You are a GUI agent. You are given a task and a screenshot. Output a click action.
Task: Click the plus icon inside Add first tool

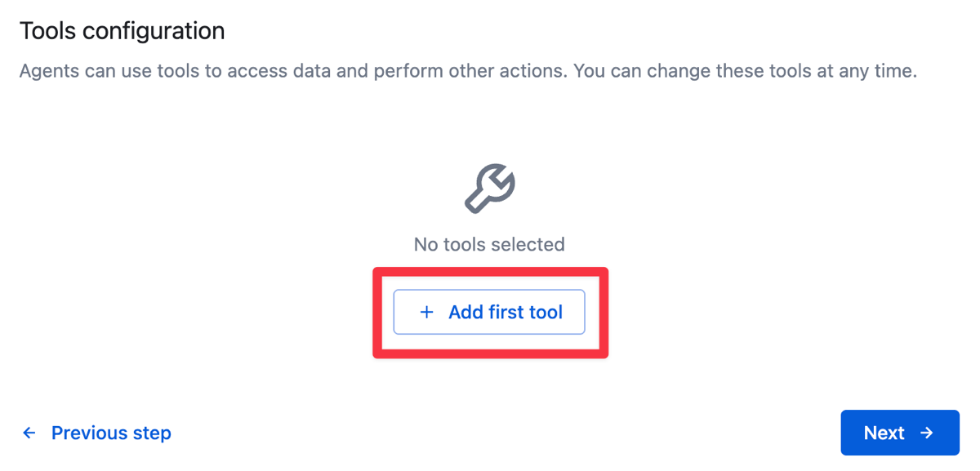click(x=426, y=312)
